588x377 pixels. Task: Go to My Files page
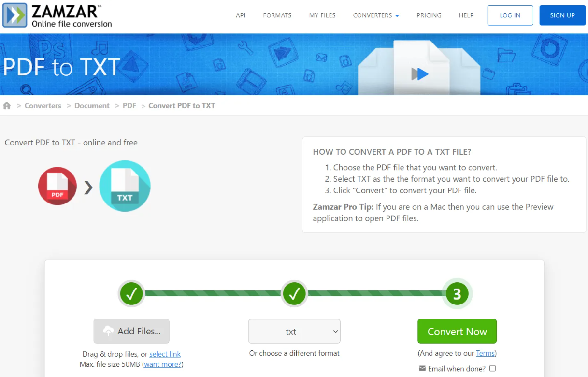[x=322, y=15]
